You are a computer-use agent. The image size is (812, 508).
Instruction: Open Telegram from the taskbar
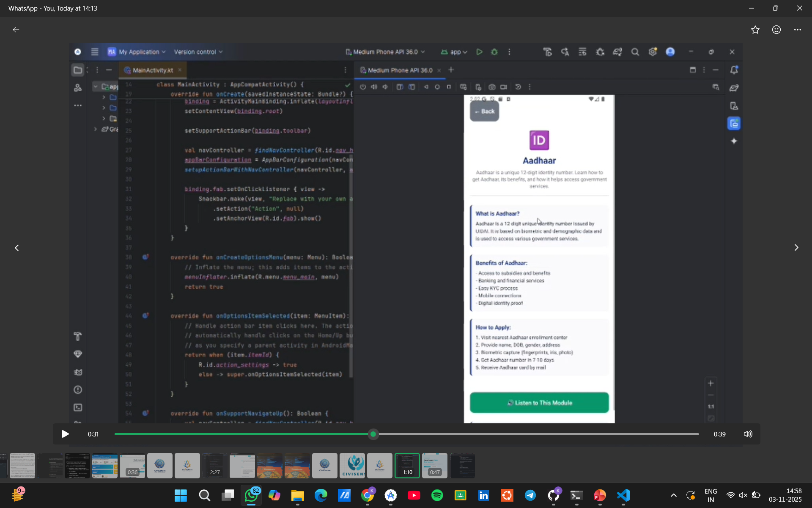(530, 495)
